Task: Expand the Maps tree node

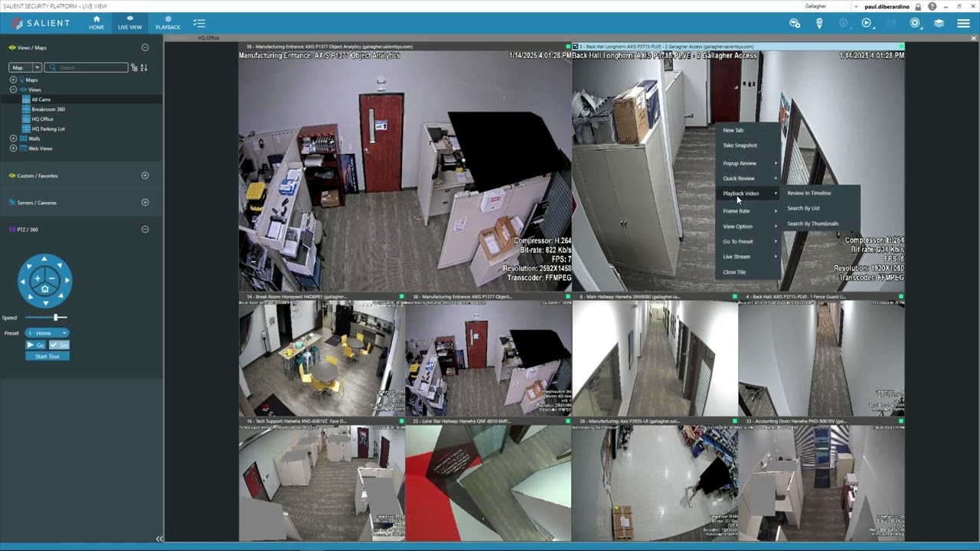Action: pos(13,80)
